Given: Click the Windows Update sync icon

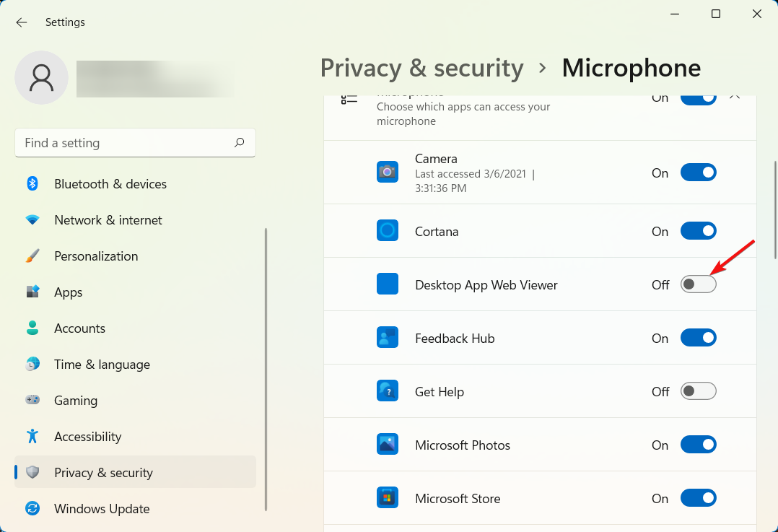Looking at the screenshot, I should [x=32, y=509].
